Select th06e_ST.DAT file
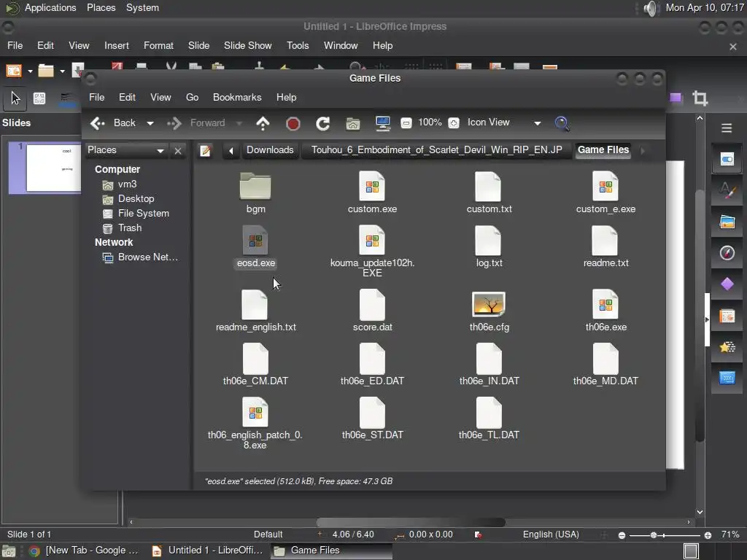Image resolution: width=747 pixels, height=560 pixels. click(x=372, y=419)
